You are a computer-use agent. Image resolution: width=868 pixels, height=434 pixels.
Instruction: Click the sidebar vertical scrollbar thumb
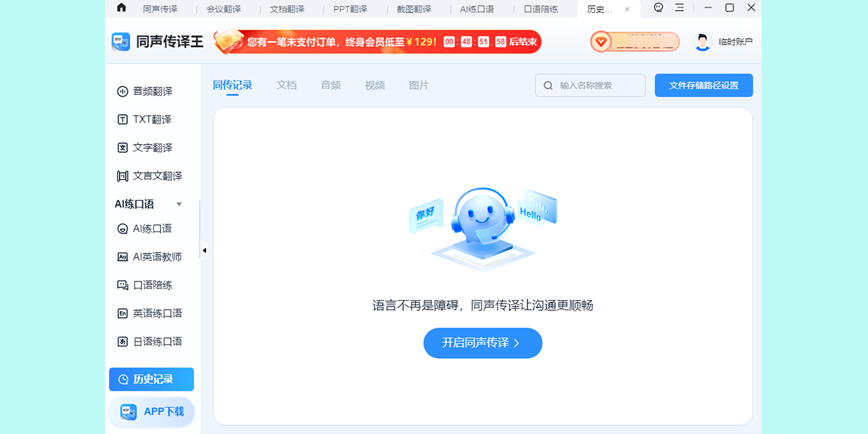pos(199,230)
